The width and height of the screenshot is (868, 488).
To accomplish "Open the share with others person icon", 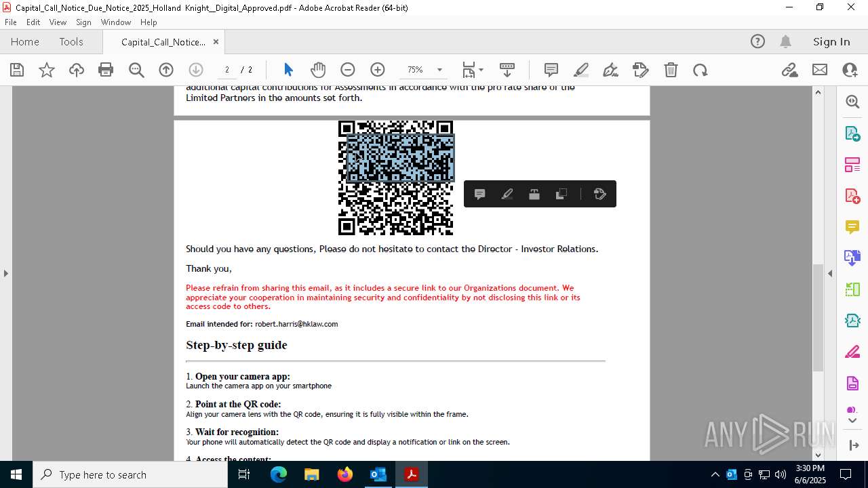I will coord(850,70).
